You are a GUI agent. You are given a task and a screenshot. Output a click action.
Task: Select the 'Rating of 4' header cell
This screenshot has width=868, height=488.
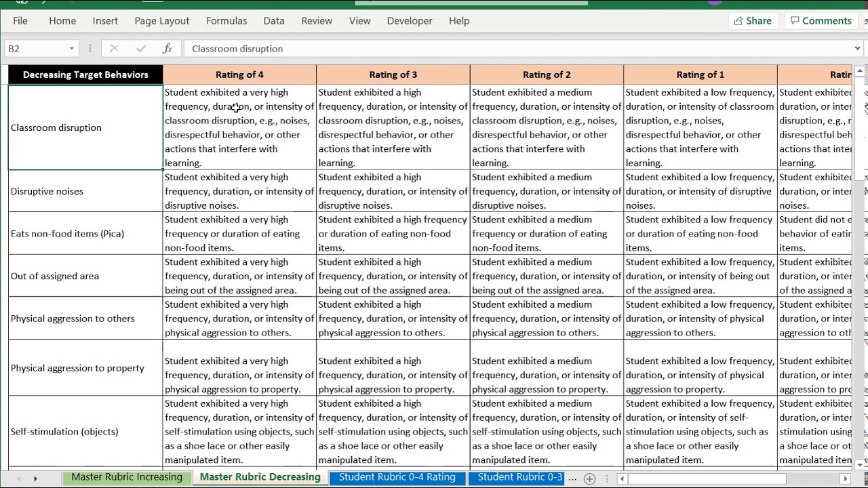239,75
